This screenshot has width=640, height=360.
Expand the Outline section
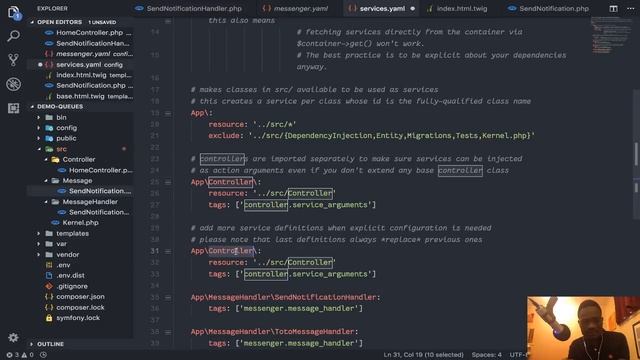pos(32,344)
